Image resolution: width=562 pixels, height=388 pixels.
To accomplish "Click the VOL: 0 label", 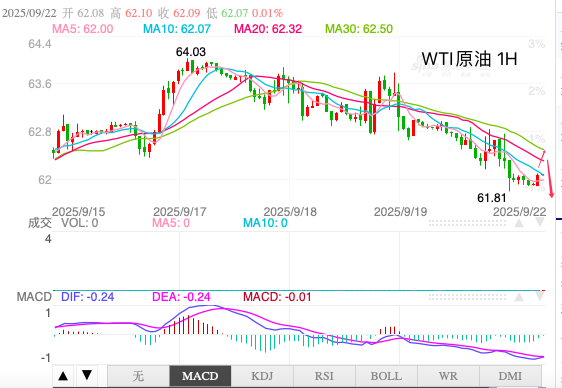I will [x=80, y=223].
